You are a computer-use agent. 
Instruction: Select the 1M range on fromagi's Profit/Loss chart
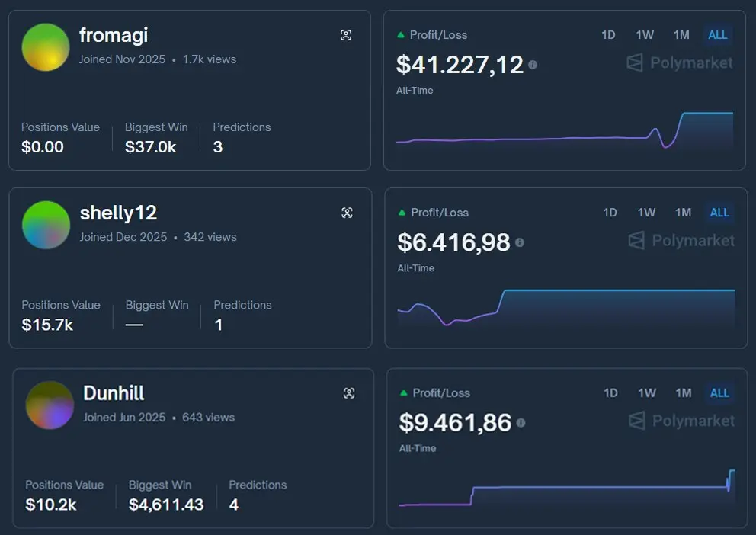tap(681, 35)
